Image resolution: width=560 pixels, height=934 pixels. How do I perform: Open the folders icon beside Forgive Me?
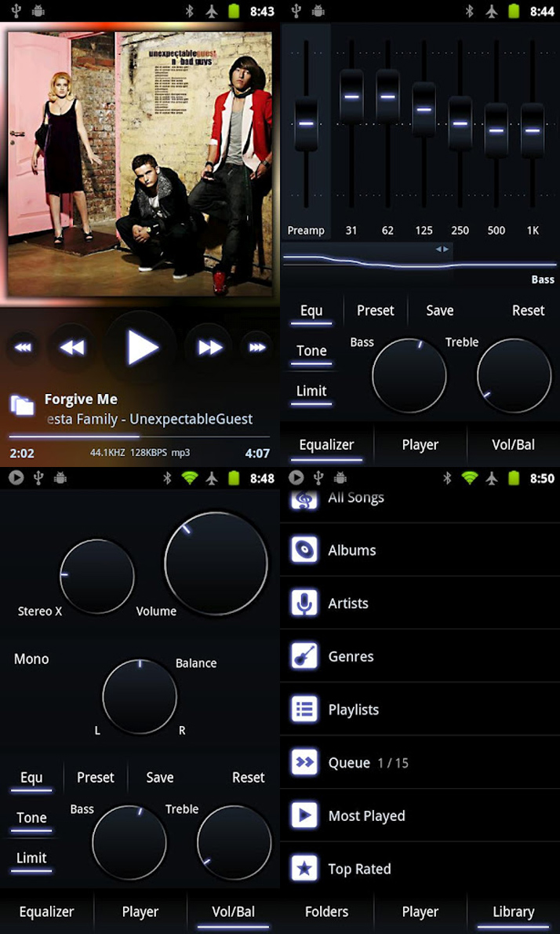coord(22,406)
